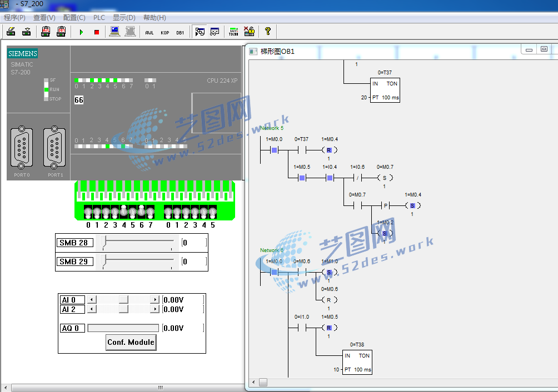Open the 显示(D) menu

[124, 18]
